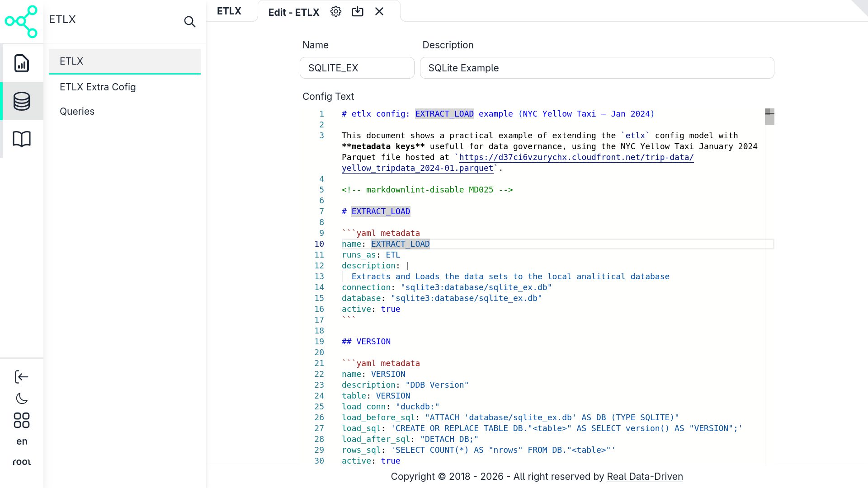Open the root user menu
Screen dimensions: 868x488
22,462
